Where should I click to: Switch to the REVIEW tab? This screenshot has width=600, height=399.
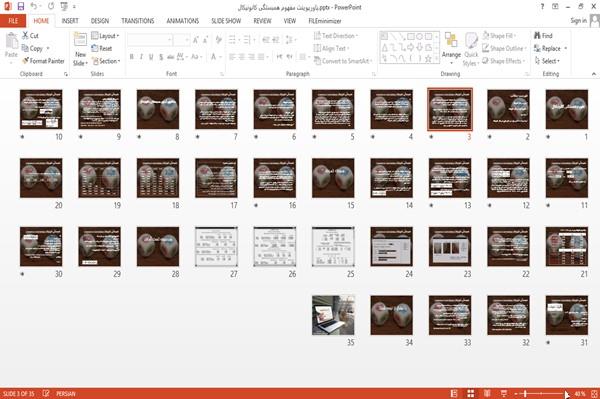pyautogui.click(x=262, y=21)
